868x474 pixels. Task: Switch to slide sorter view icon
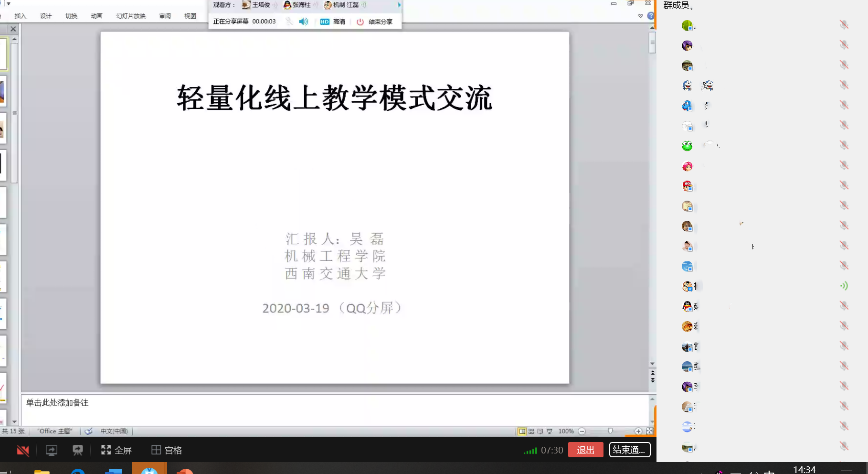pyautogui.click(x=531, y=431)
